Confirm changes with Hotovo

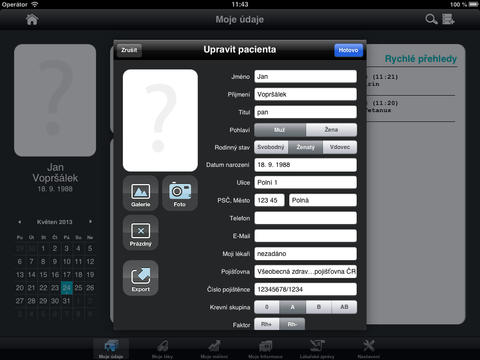click(x=348, y=50)
